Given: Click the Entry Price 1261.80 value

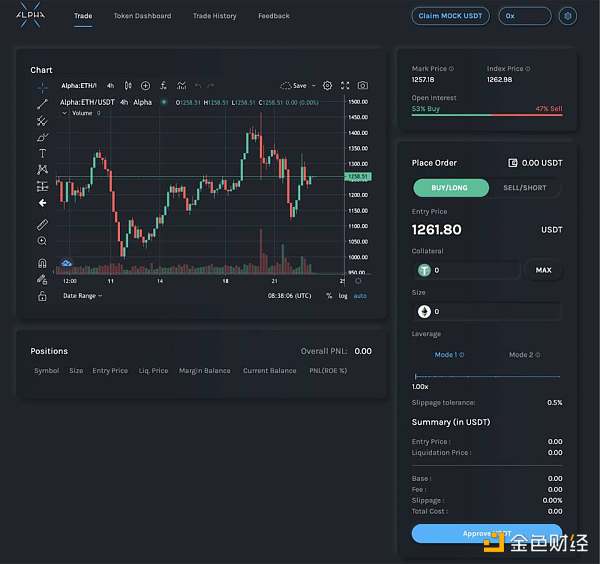Looking at the screenshot, I should pyautogui.click(x=437, y=230).
